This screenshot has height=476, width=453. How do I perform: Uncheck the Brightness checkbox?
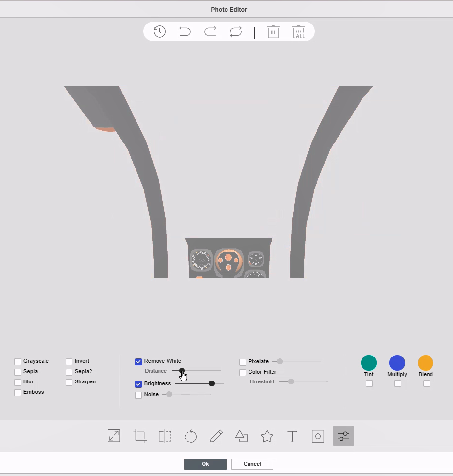(x=138, y=384)
